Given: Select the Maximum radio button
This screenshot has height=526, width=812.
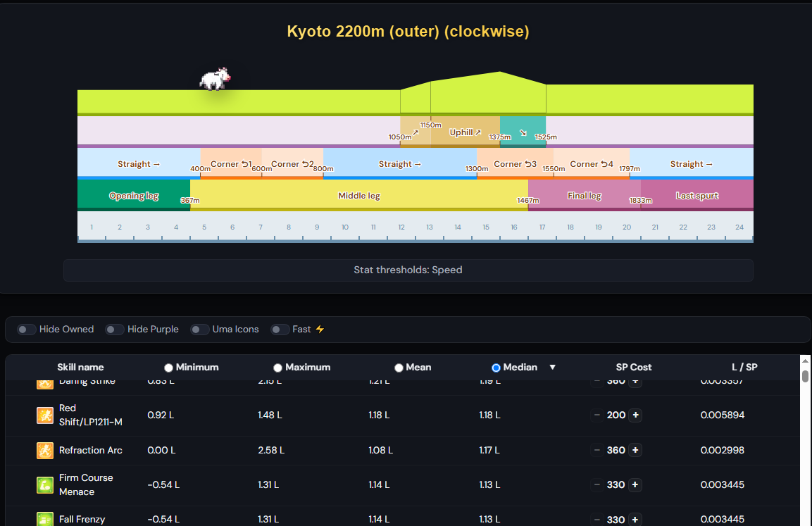Looking at the screenshot, I should tap(277, 368).
